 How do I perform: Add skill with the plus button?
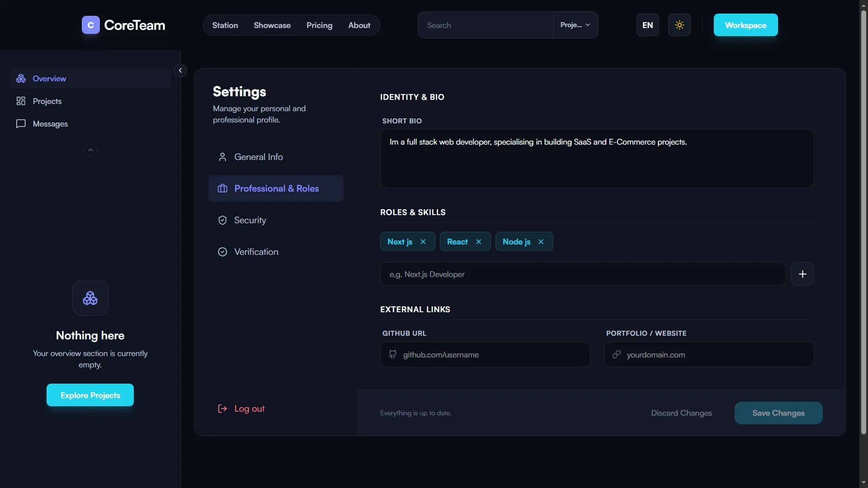[802, 274]
